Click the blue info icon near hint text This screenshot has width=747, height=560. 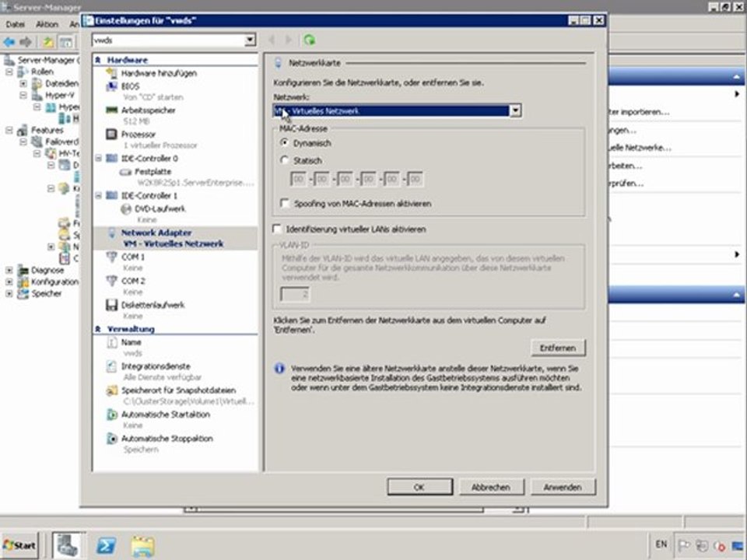279,369
